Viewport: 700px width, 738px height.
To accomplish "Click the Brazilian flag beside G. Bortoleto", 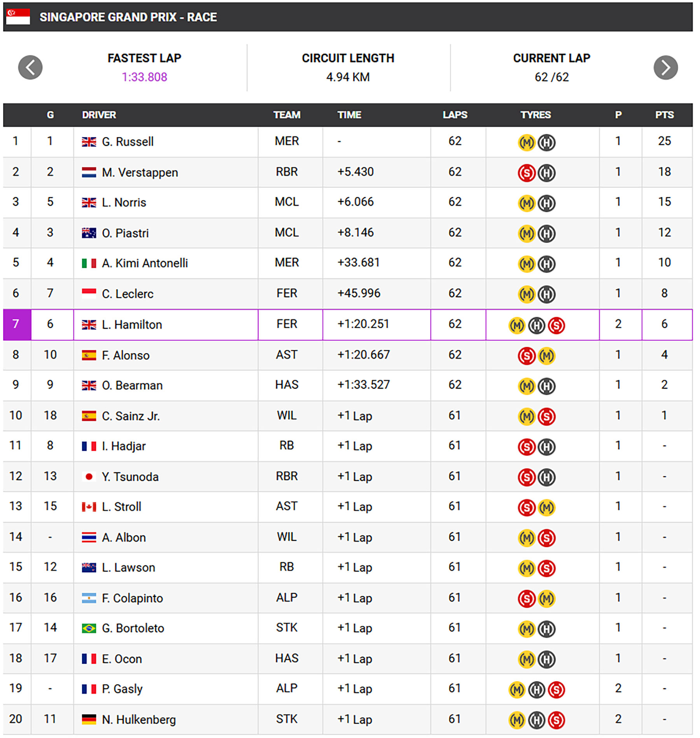I will 89,629.
